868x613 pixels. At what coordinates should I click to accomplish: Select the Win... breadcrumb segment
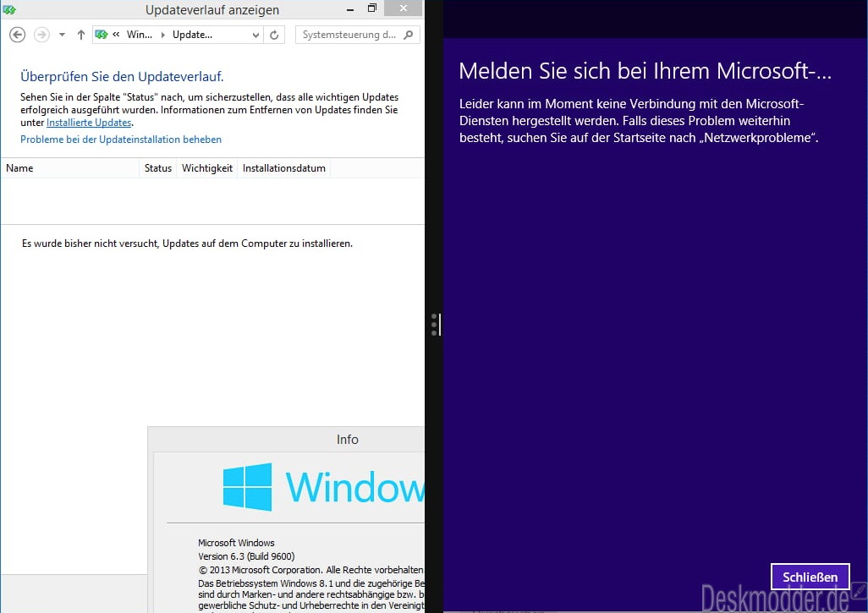[x=140, y=35]
